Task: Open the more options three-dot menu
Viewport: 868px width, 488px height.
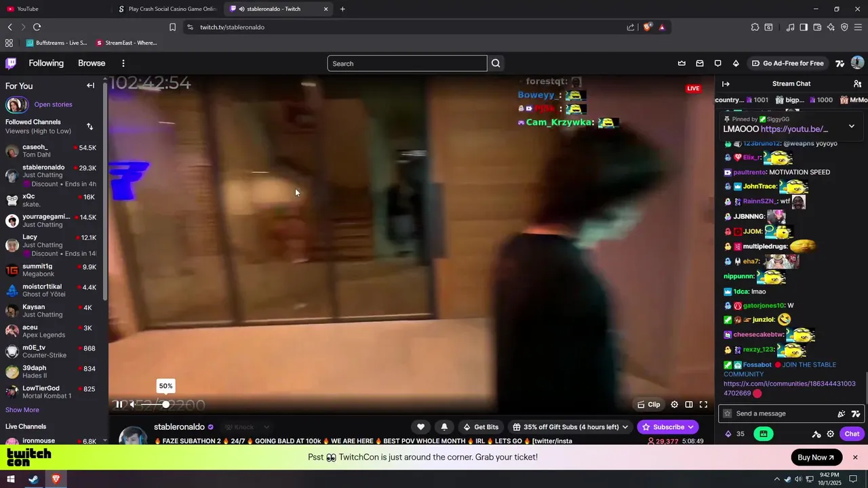Action: coord(123,63)
